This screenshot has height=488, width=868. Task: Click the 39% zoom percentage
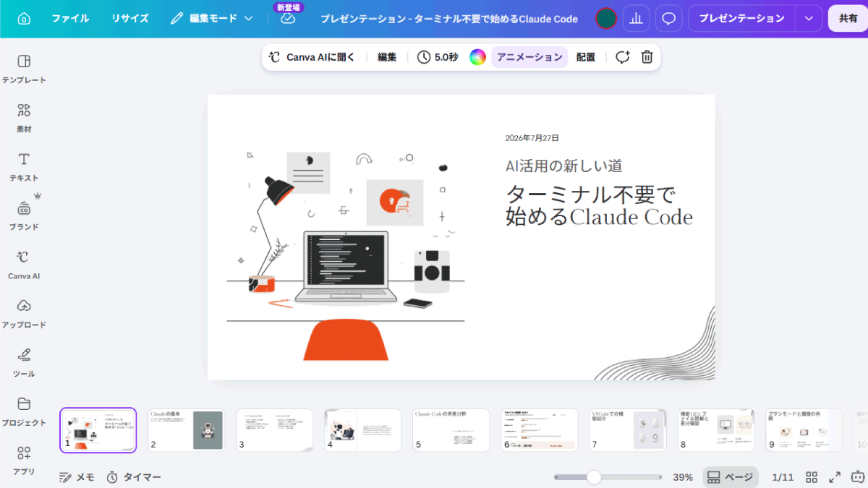[x=683, y=477]
